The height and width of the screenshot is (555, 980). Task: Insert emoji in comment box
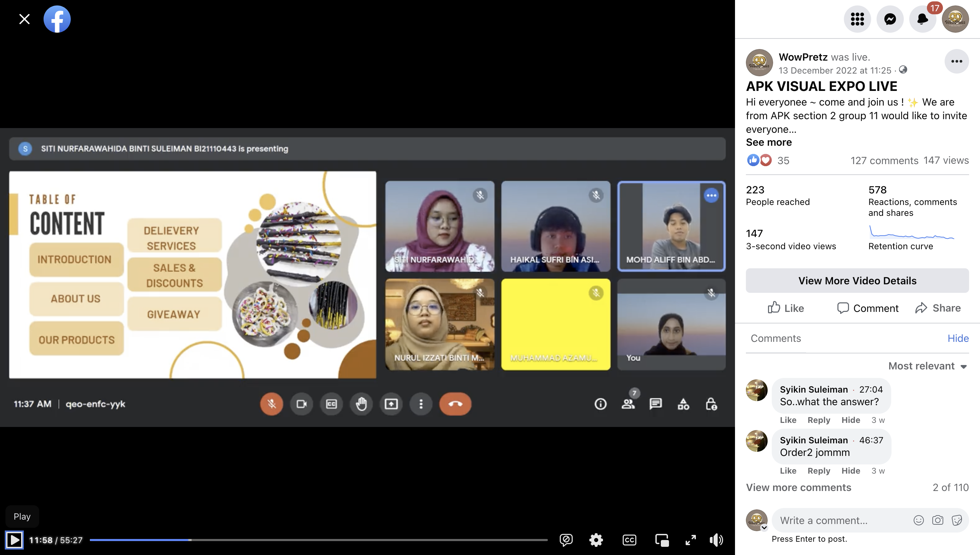click(918, 520)
